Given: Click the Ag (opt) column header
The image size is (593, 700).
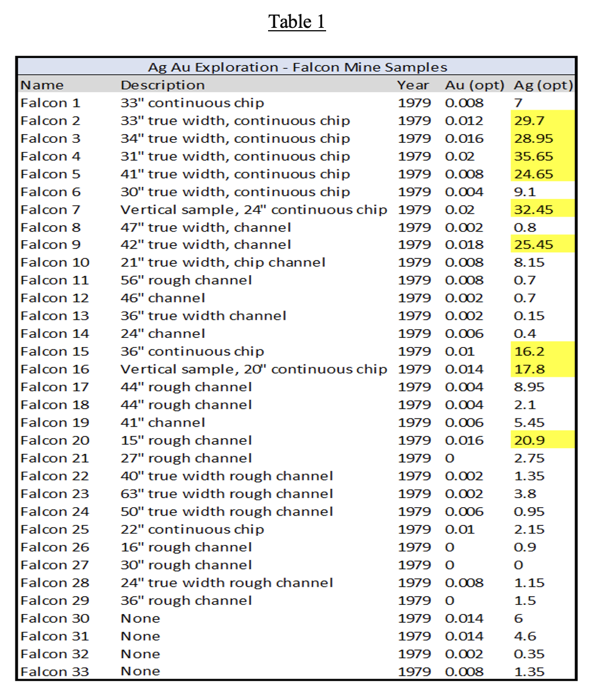Looking at the screenshot, I should (543, 85).
